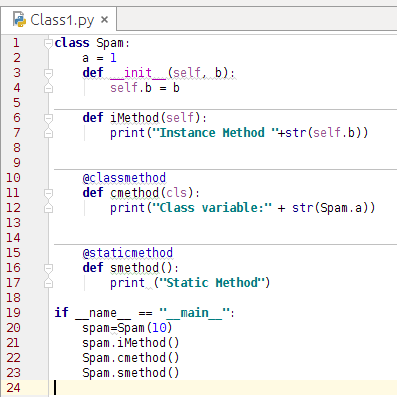Click the 'if' keyword on line 19
397x397 pixels.
coord(61,313)
